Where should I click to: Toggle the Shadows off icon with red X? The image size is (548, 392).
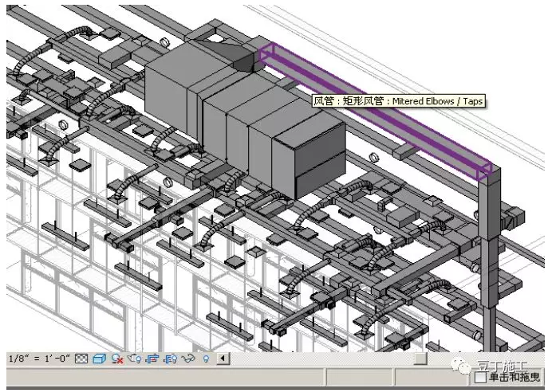pos(118,359)
